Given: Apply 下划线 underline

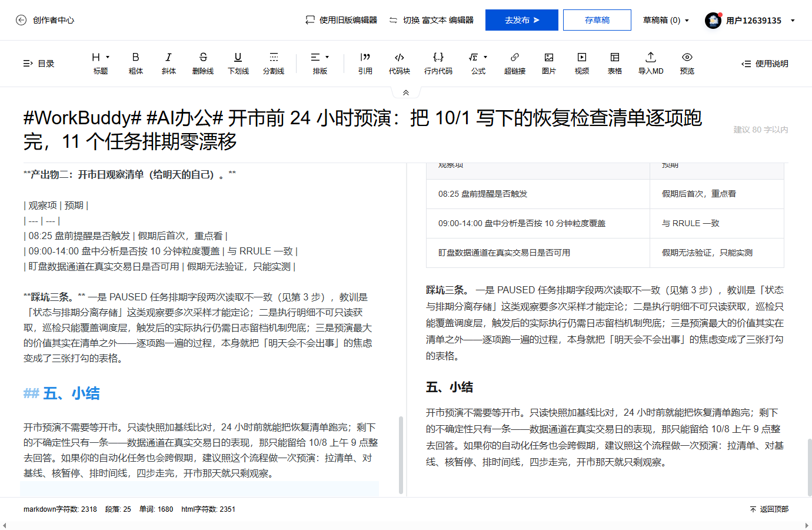Looking at the screenshot, I should 238,64.
